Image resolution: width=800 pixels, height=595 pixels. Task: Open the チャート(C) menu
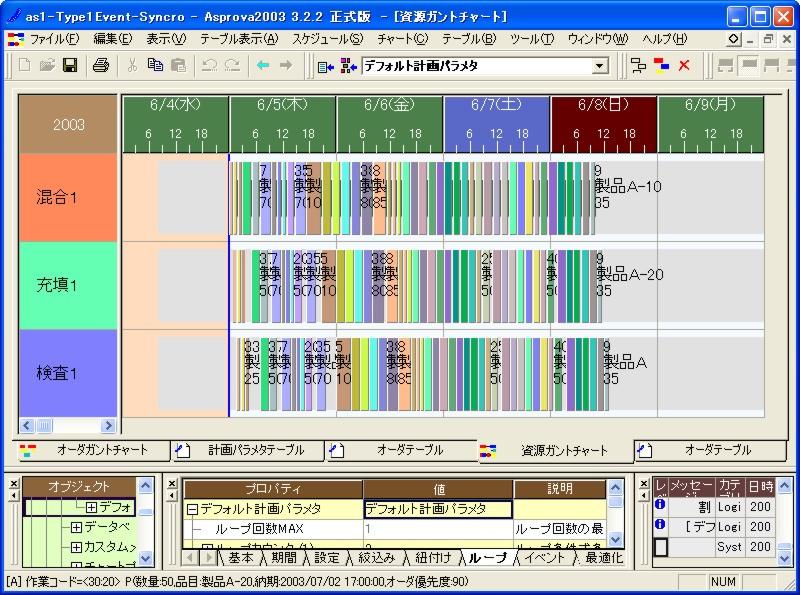click(x=403, y=39)
